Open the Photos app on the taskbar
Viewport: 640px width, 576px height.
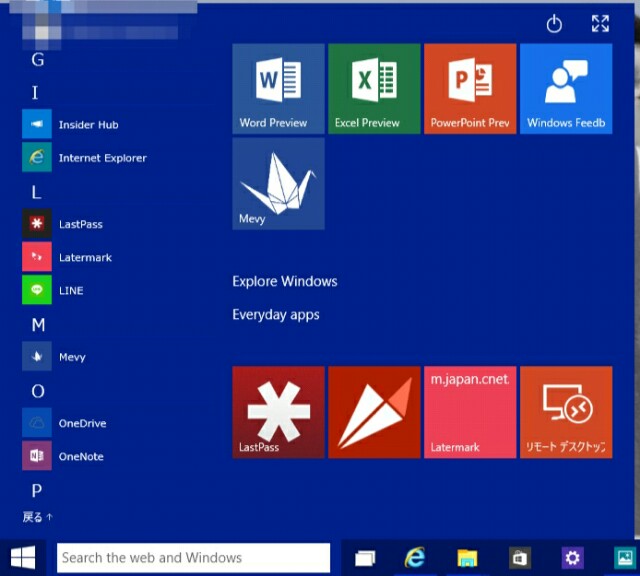(624, 558)
